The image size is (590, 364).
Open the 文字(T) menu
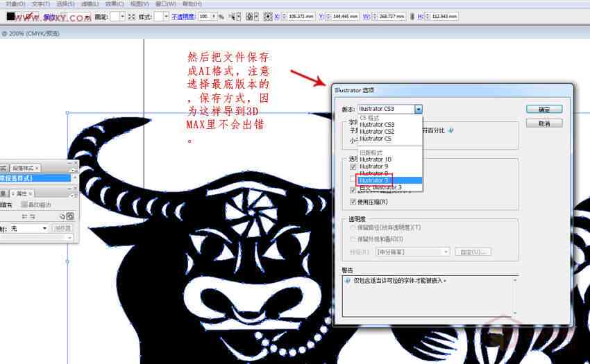[x=41, y=3]
